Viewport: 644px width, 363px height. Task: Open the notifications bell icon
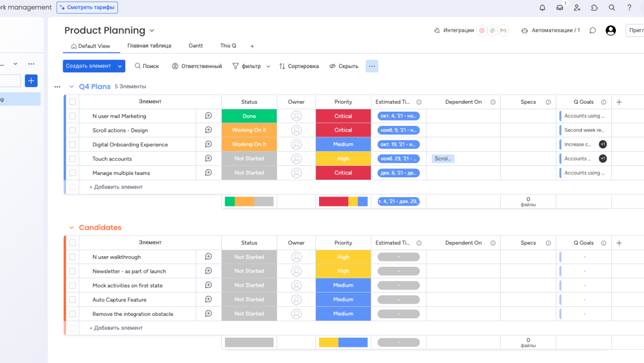pos(542,8)
